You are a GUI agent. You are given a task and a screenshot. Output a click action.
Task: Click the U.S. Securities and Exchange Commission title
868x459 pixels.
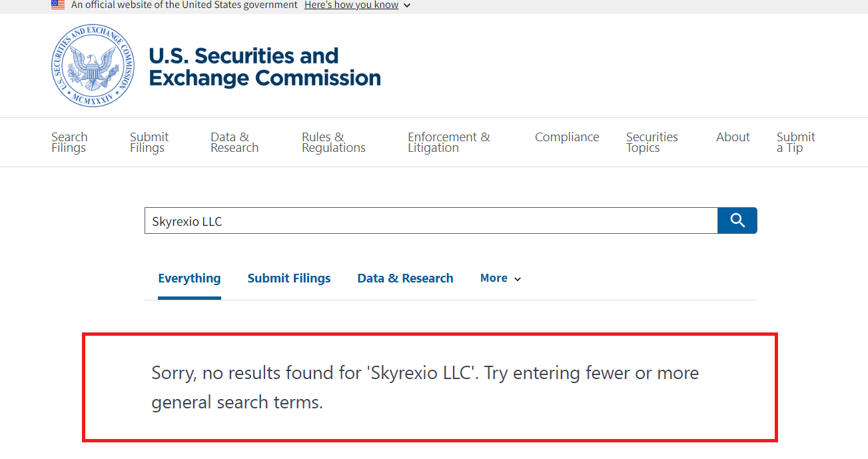point(264,67)
